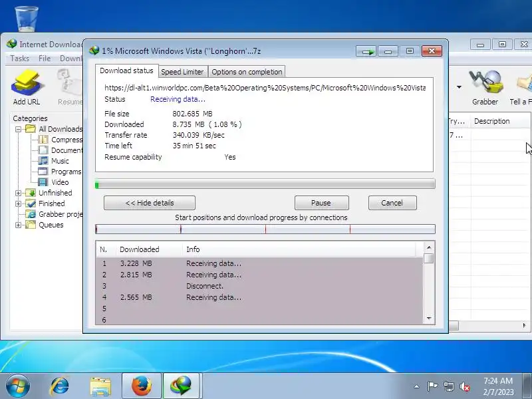Image resolution: width=532 pixels, height=399 pixels.
Task: Open the Options on completion tab
Action: (247, 72)
